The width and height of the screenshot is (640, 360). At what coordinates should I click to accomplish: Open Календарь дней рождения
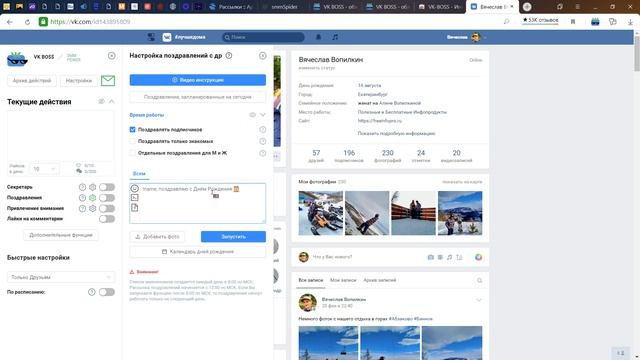point(198,252)
